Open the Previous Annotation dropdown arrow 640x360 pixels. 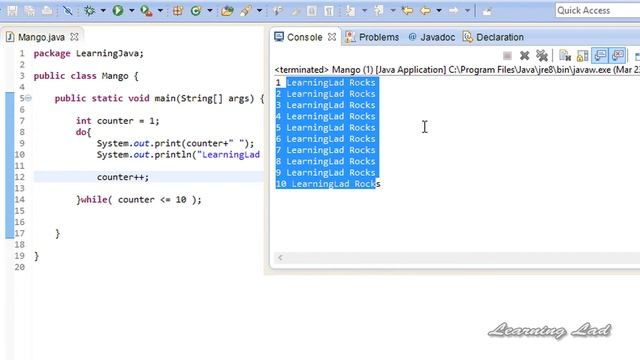click(x=393, y=11)
